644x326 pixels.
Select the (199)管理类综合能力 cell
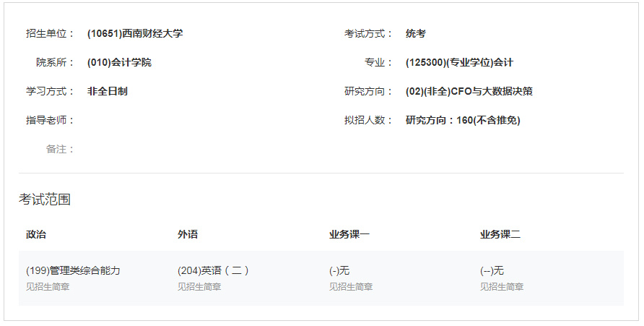pyautogui.click(x=73, y=270)
